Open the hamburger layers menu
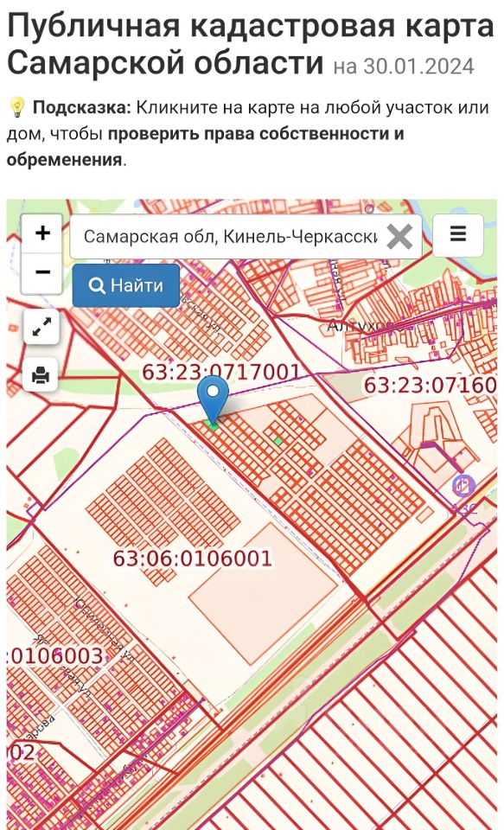Screen dimensions: 504x830 458,235
